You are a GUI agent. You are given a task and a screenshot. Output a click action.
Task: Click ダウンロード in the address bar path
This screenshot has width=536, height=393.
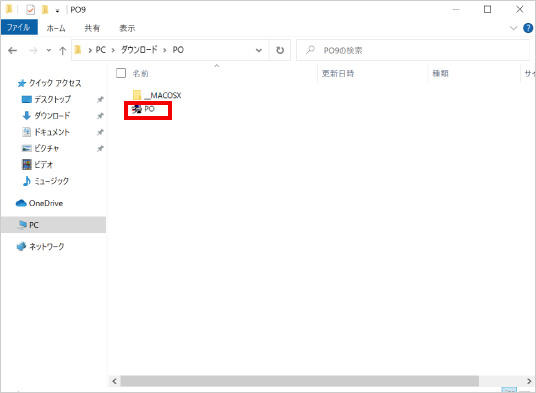(x=139, y=50)
